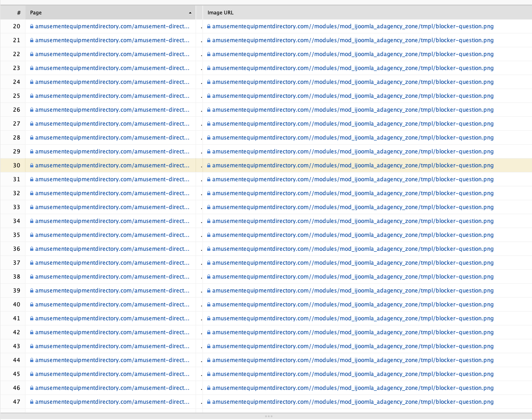532x420 pixels.
Task: Select row number 23
Action: click(x=17, y=68)
